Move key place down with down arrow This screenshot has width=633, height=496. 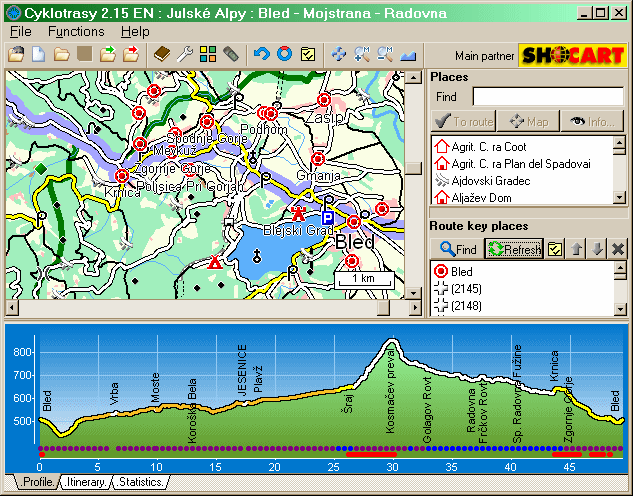(x=597, y=249)
